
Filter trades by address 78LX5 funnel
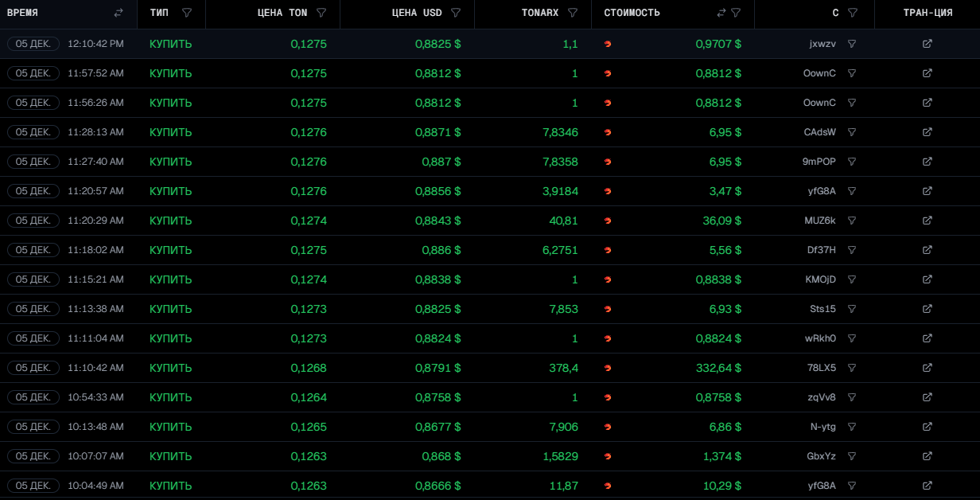click(852, 368)
